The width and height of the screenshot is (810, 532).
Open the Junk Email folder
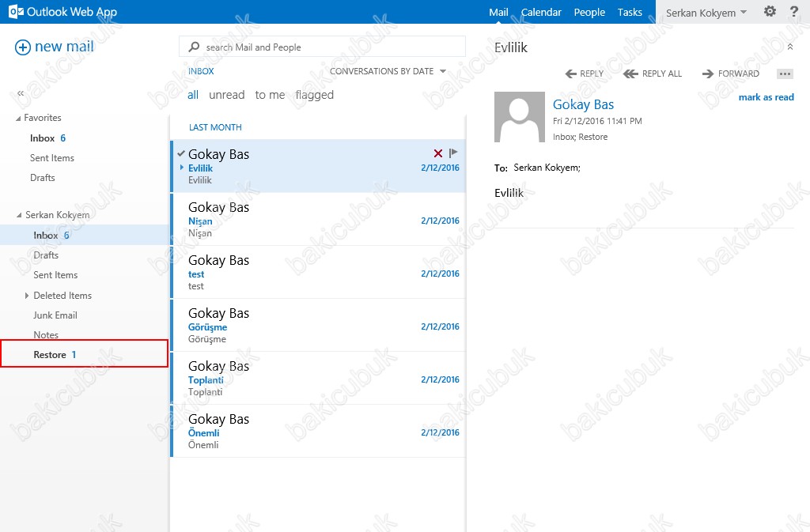(55, 315)
